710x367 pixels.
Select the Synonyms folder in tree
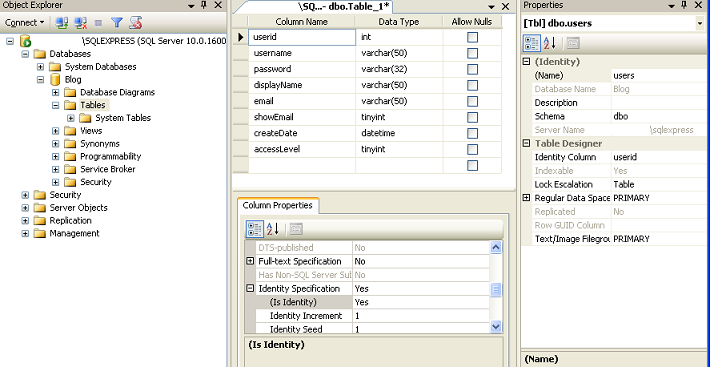tap(100, 143)
